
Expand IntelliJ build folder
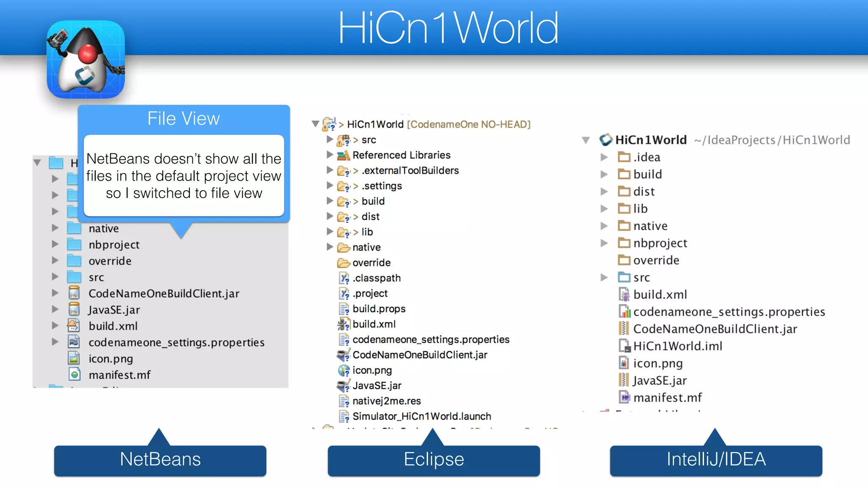[x=604, y=174]
